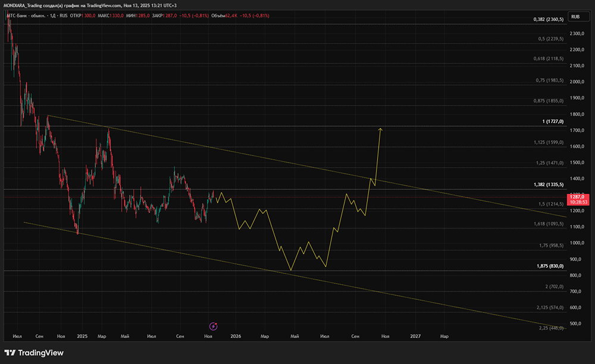Click the 1700,0 price scale tick
The width and height of the screenshot is (595, 364).
pyautogui.click(x=577, y=130)
